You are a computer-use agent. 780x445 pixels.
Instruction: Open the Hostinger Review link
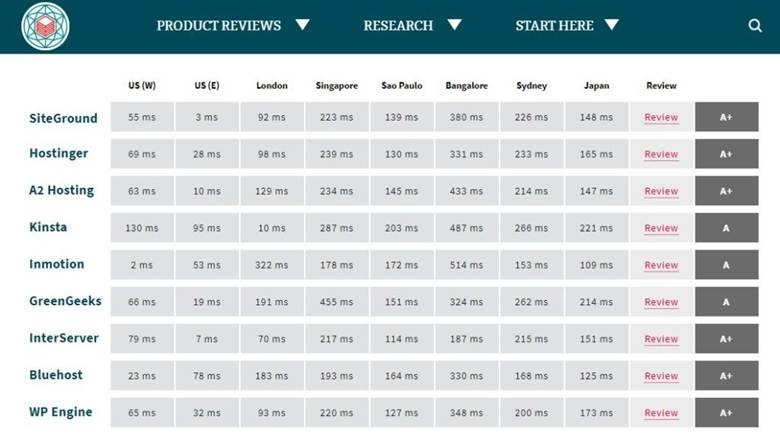coord(661,154)
